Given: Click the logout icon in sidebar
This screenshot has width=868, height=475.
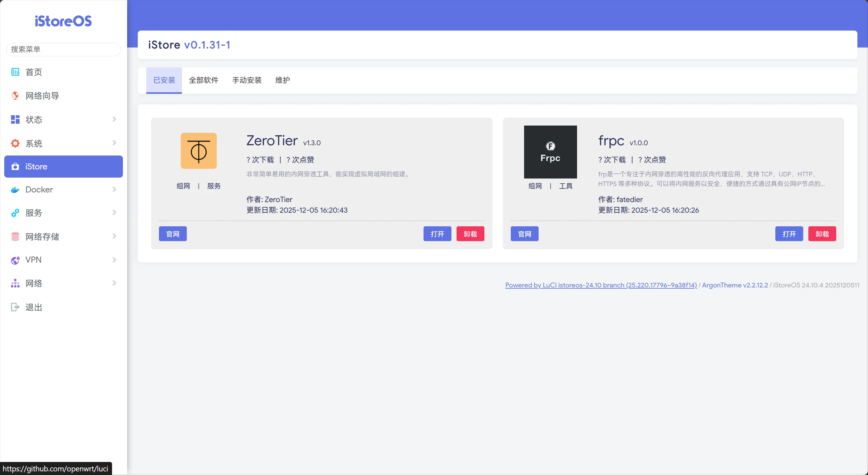Looking at the screenshot, I should pos(15,307).
